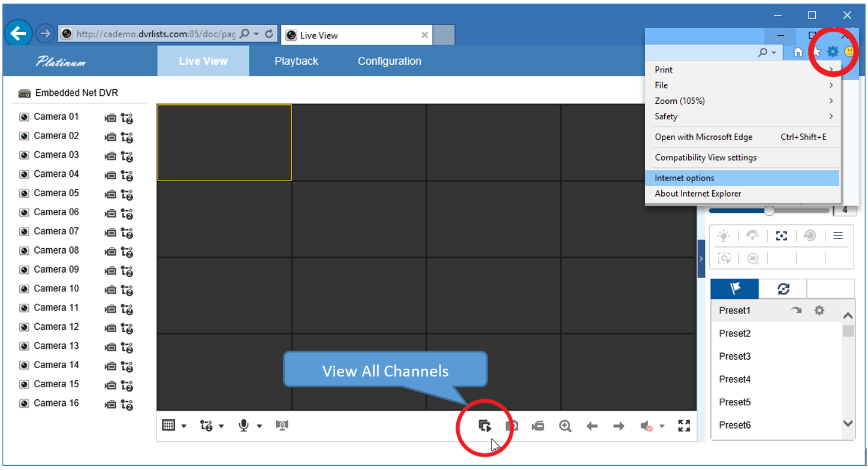
Task: Click the auxiliary focus icon in PTZ panel
Action: point(782,236)
